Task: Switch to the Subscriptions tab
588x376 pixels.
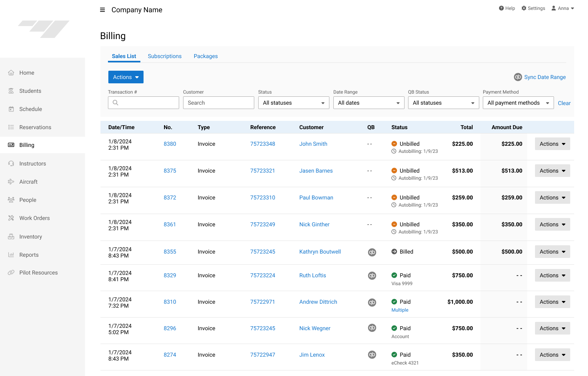Action: pyautogui.click(x=164, y=56)
